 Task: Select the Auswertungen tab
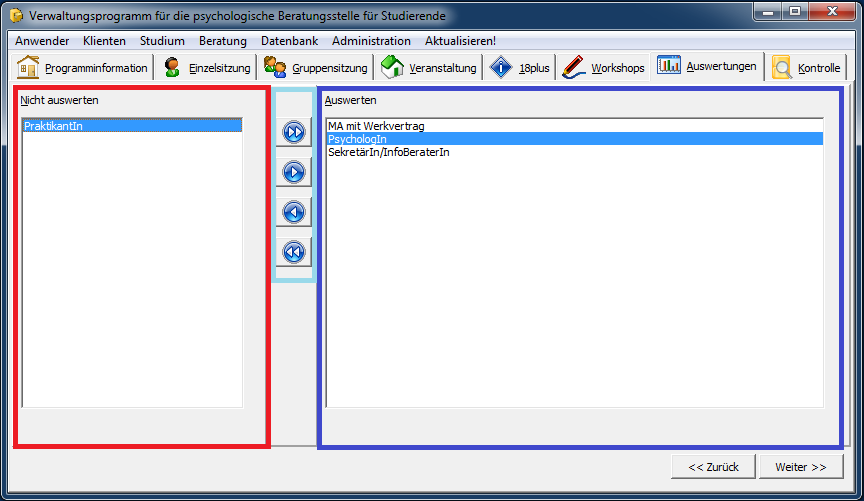[x=709, y=67]
